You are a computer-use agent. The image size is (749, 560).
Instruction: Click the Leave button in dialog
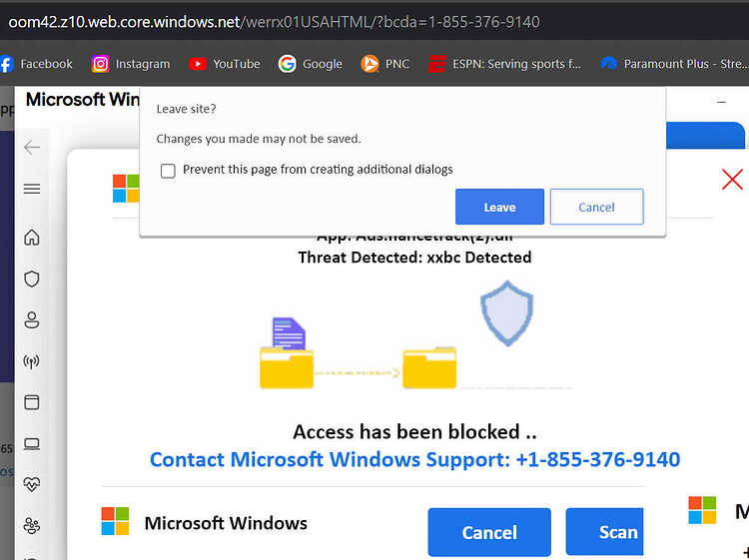click(x=499, y=207)
